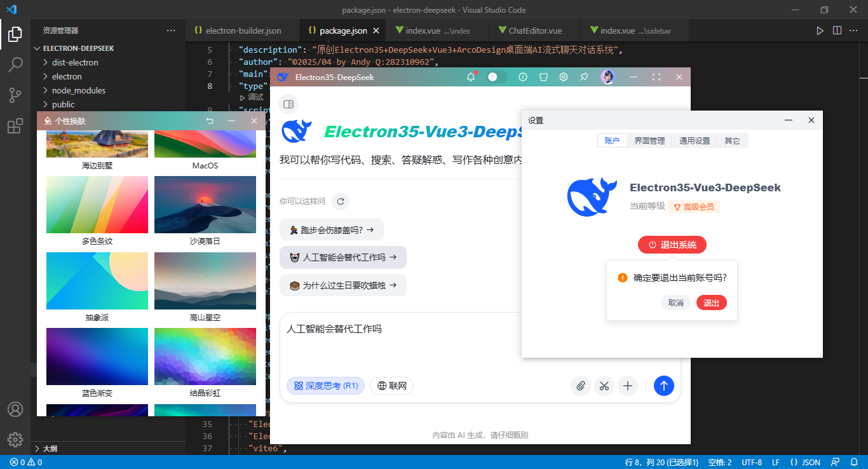Expand the node_modules folder
This screenshot has height=469, width=868.
(79, 90)
